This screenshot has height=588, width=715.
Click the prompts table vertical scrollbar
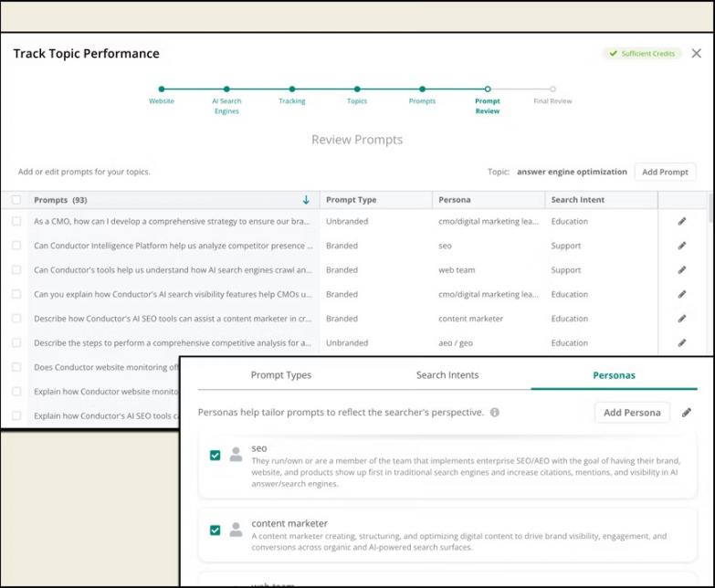click(x=711, y=207)
